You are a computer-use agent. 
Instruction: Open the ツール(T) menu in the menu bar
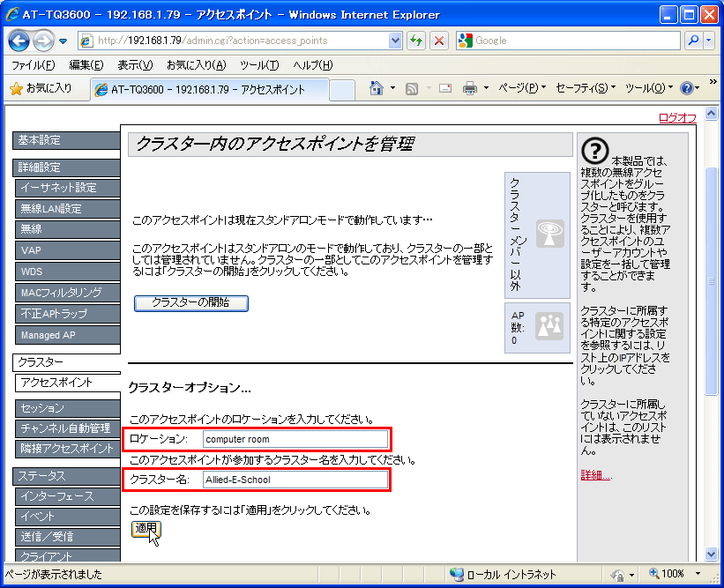[x=259, y=65]
